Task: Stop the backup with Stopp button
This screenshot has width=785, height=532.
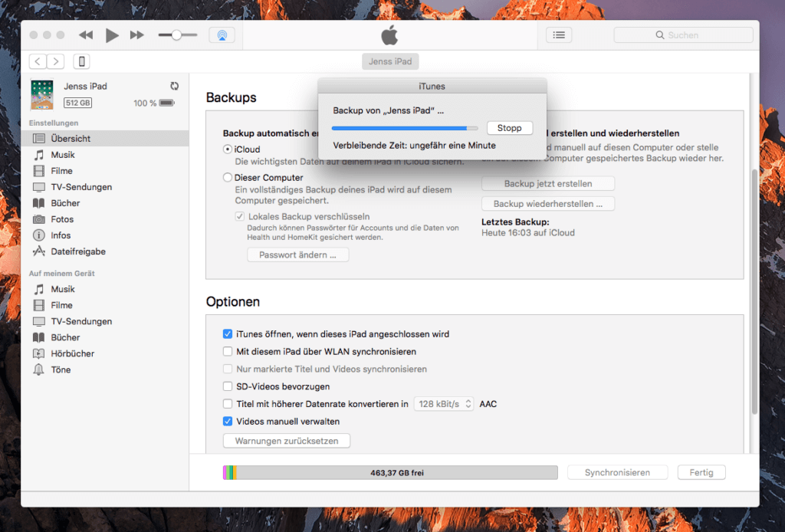Action: coord(509,128)
